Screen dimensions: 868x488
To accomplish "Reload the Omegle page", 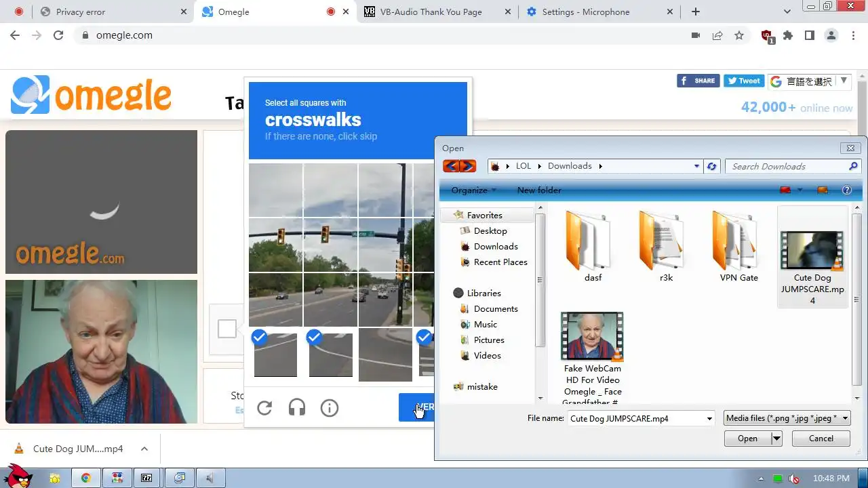I will point(58,35).
